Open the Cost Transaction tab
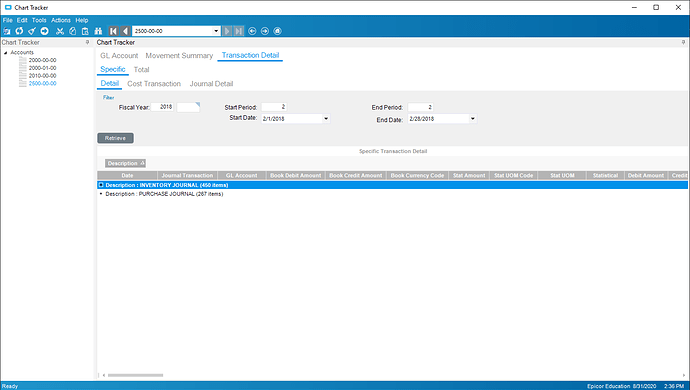This screenshot has width=690, height=390. (x=154, y=84)
